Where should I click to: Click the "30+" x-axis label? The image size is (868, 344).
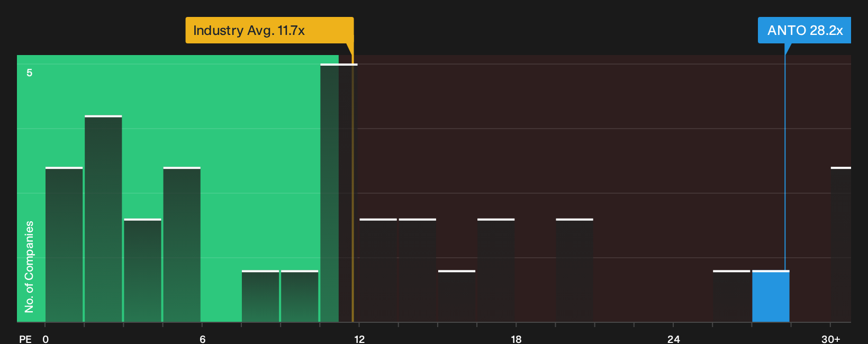point(830,339)
